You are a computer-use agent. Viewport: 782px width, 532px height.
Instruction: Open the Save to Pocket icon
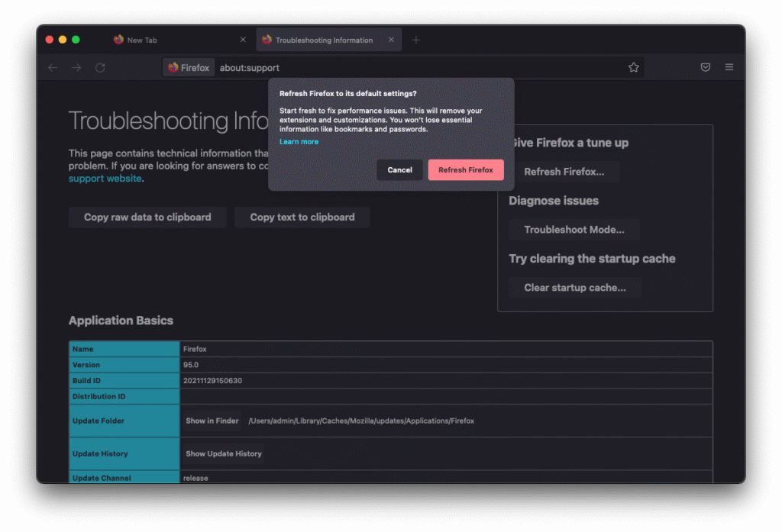coord(706,68)
